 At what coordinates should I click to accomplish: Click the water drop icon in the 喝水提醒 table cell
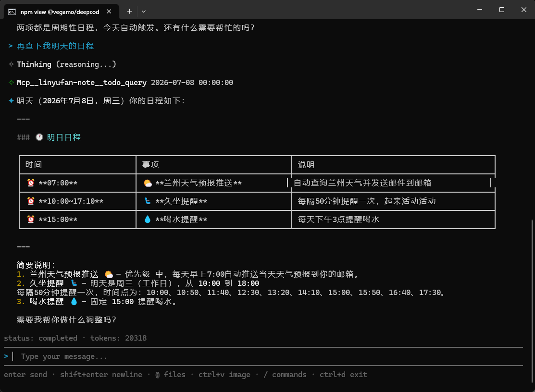point(148,219)
